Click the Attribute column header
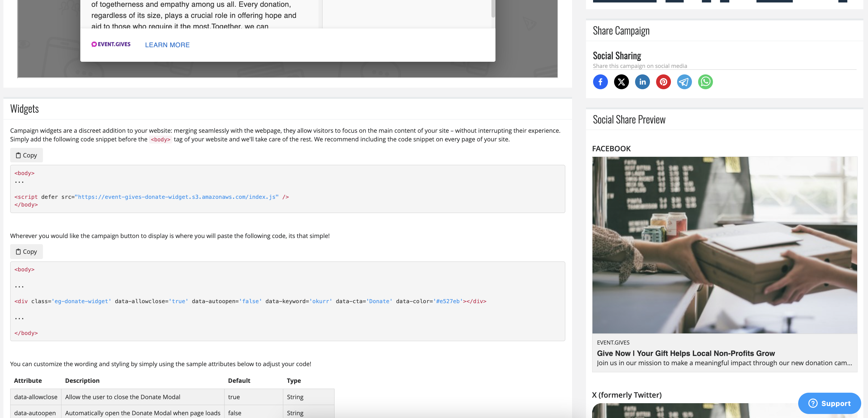Viewport: 868px width, 418px height. (28, 380)
